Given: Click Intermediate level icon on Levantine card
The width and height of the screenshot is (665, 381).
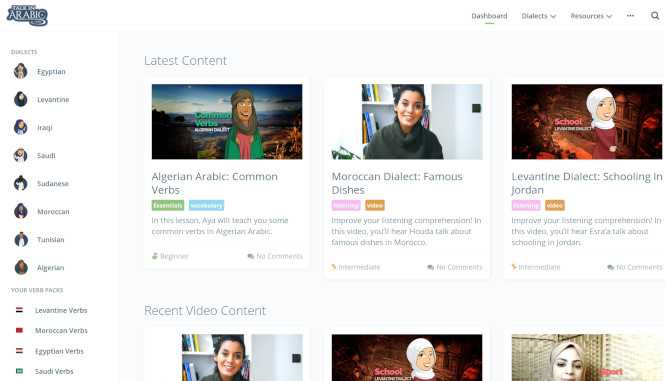Looking at the screenshot, I should pyautogui.click(x=514, y=267).
